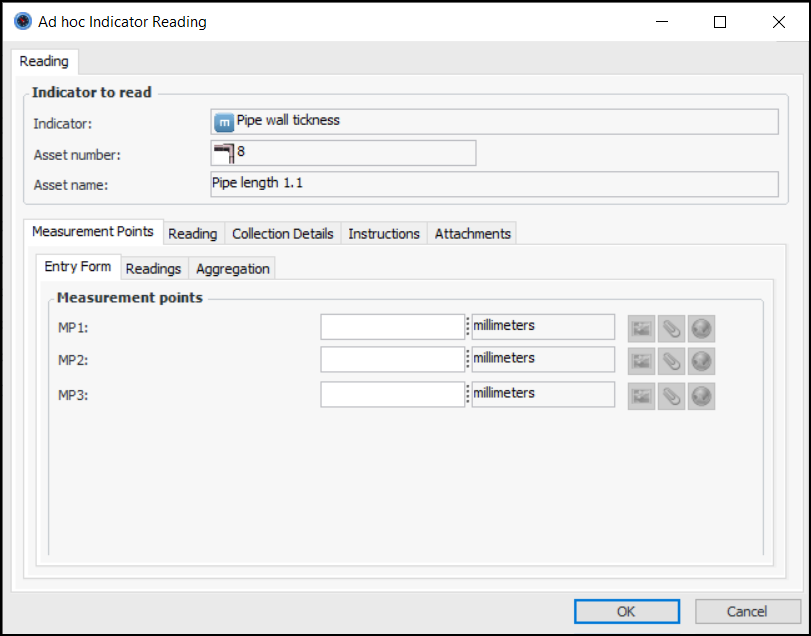Click the paperclip attachment icon for MP1
This screenshot has height=636, width=811.
[671, 328]
